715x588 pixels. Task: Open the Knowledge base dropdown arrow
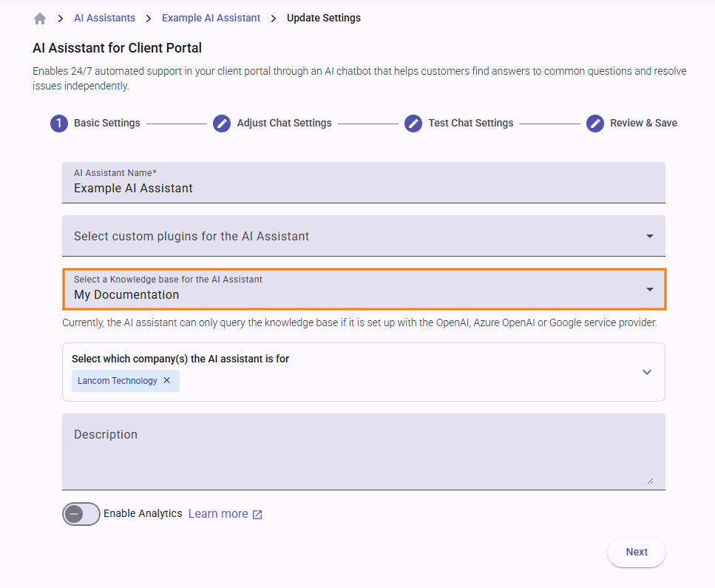click(x=650, y=289)
